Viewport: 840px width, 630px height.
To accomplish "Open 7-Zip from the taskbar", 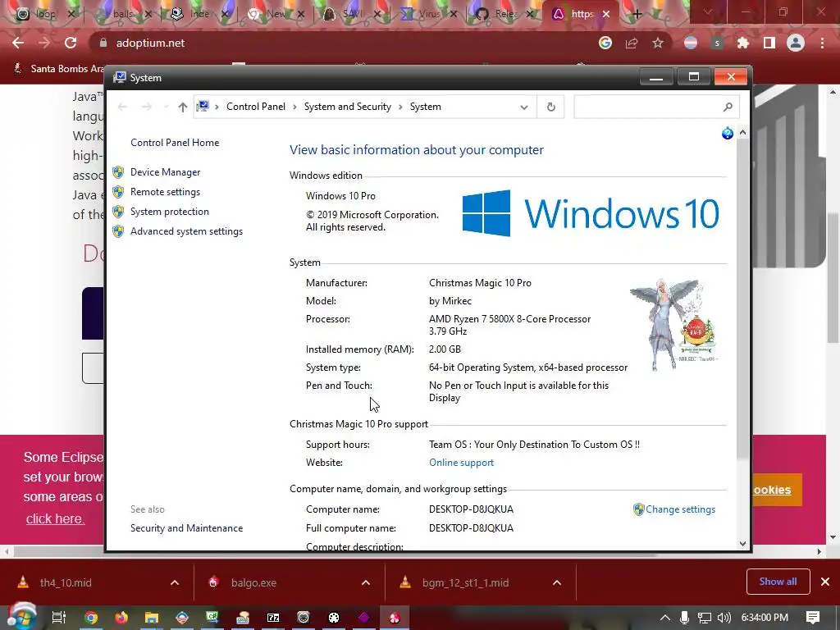I will (273, 618).
